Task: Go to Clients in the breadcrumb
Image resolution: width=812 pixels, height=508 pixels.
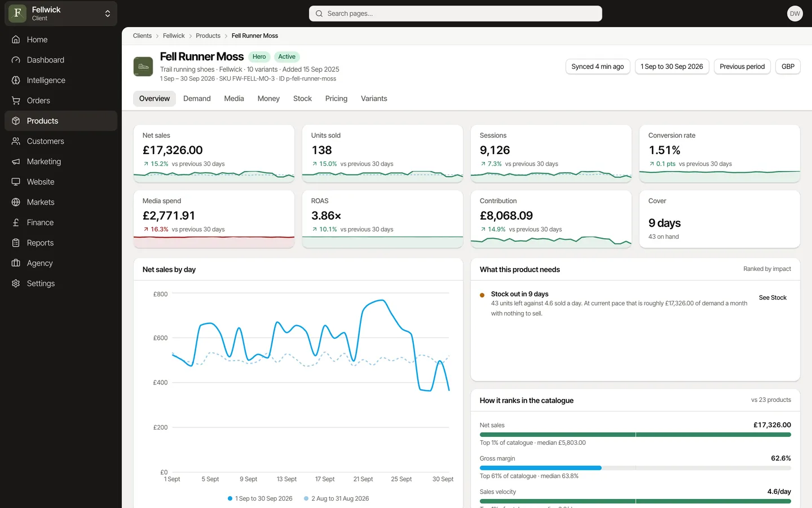Action: (142, 36)
